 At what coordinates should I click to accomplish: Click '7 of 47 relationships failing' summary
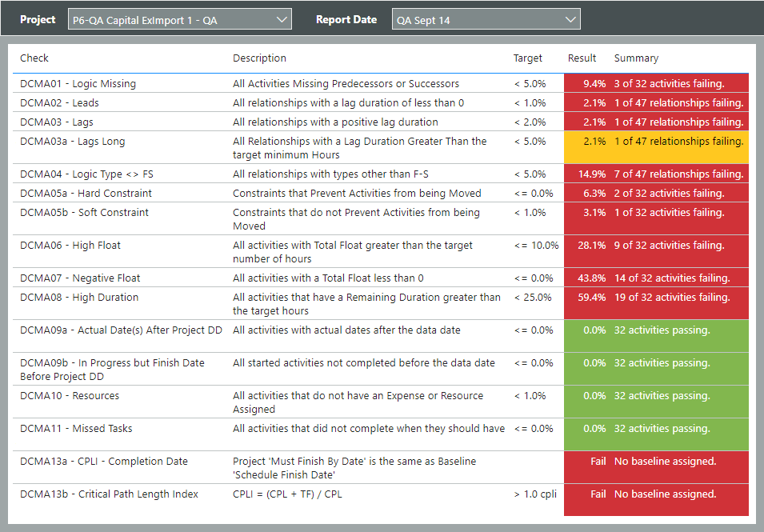[678, 174]
